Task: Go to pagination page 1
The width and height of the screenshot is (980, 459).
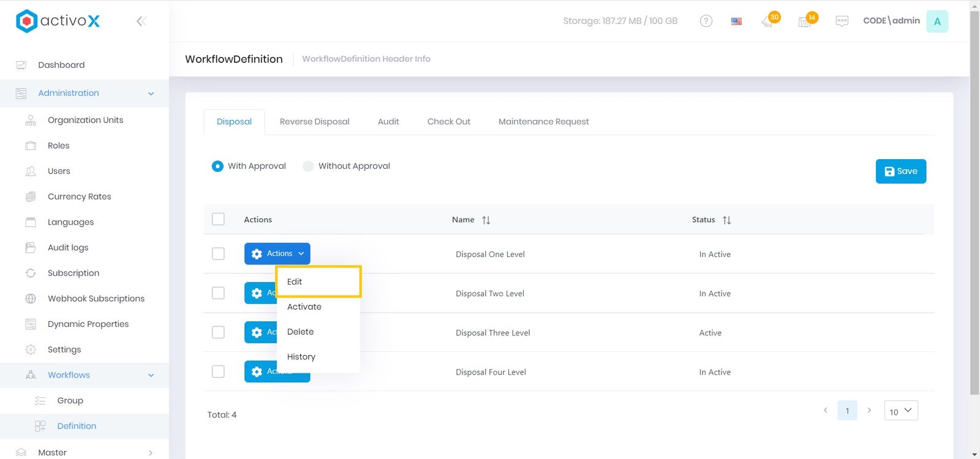Action: click(848, 411)
